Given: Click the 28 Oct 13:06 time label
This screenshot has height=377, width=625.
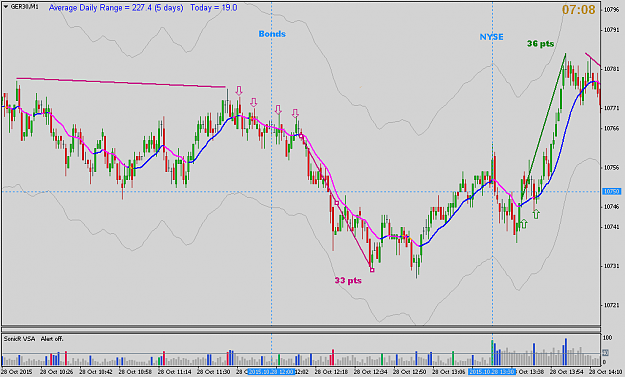Looking at the screenshot, I should [x=448, y=372].
